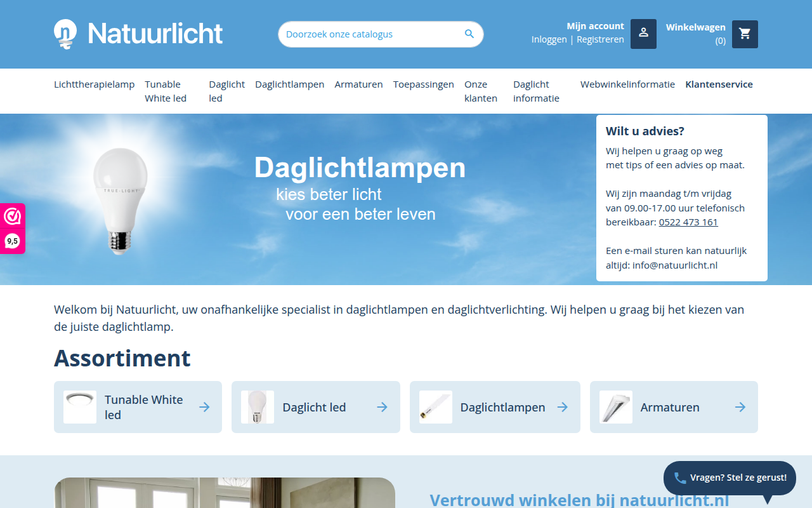Click arrow on Armaturen card
Image resolution: width=812 pixels, height=508 pixels.
point(740,407)
